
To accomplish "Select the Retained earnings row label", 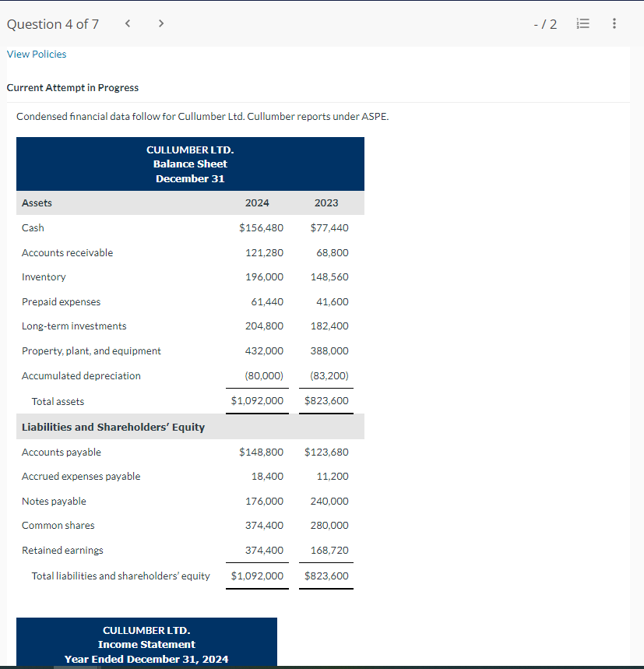I will (x=62, y=550).
